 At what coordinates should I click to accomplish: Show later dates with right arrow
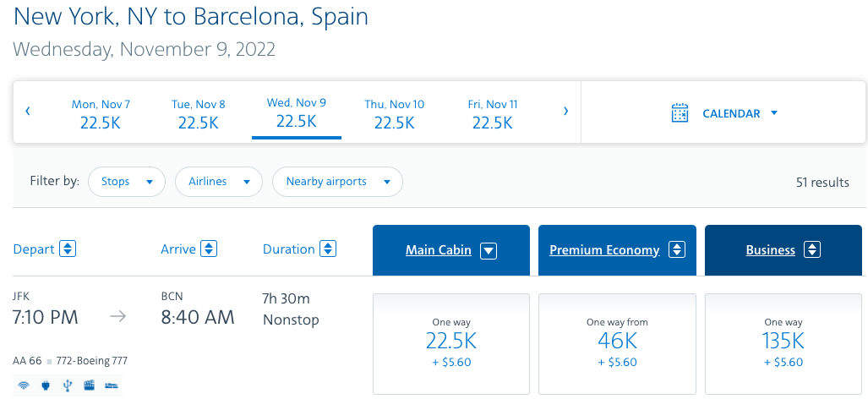pyautogui.click(x=565, y=111)
